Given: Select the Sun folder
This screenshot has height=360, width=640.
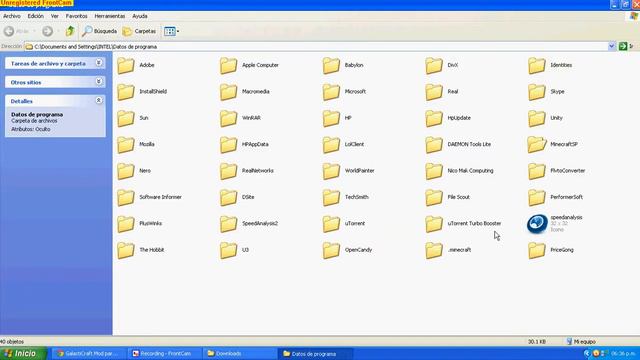Looking at the screenshot, I should pos(133,118).
